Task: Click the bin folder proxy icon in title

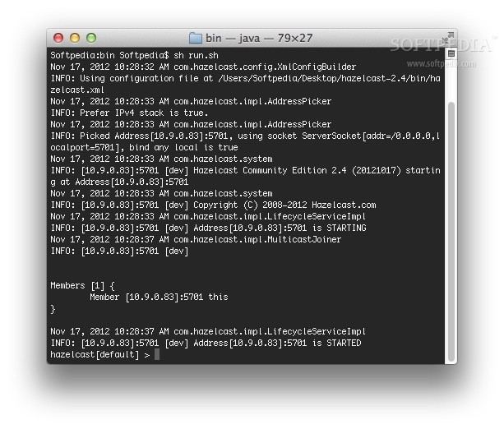Action: click(195, 38)
